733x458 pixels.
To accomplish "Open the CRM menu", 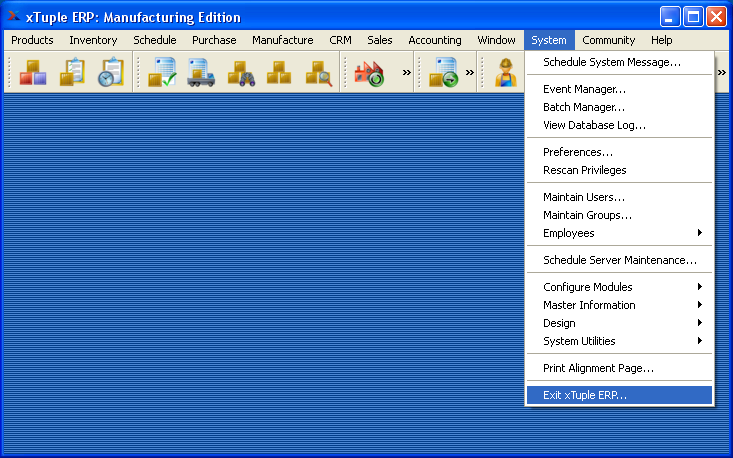I will click(340, 40).
